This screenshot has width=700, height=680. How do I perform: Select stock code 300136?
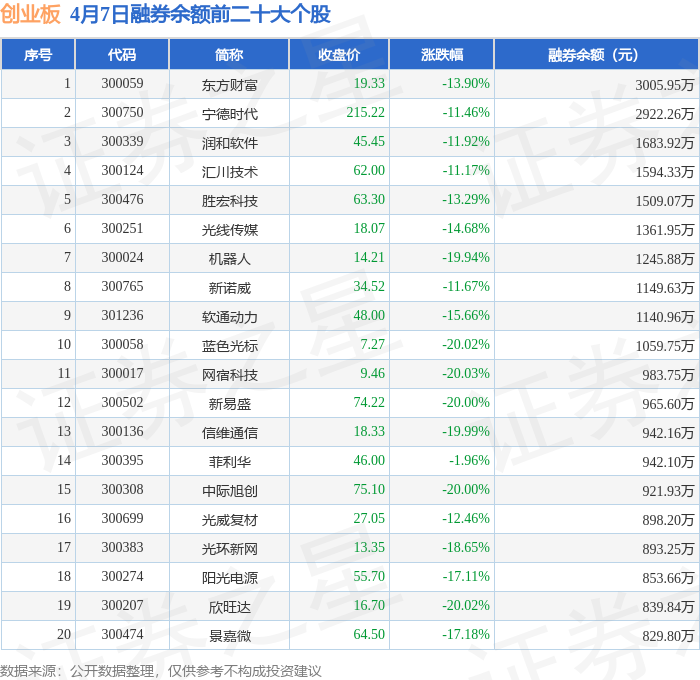(x=122, y=432)
